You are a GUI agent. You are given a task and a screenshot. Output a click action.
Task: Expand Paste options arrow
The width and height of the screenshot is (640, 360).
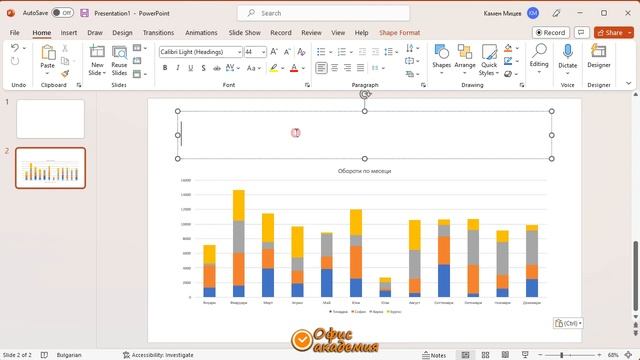[x=47, y=73]
